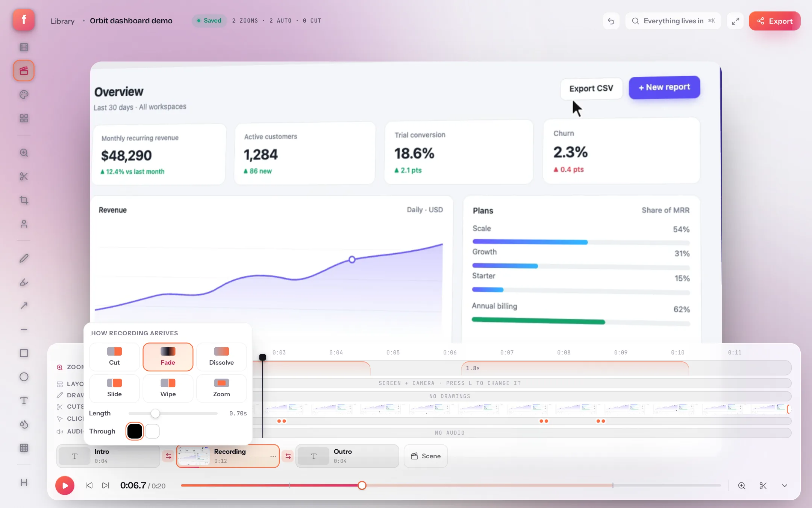The image size is (812, 508).
Task: Select the Intro scene
Action: click(108, 456)
